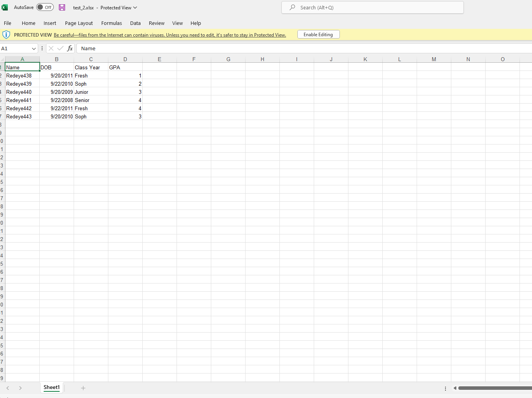The width and height of the screenshot is (532, 398).
Task: Click the Select All corner triangle
Action: click(x=2, y=59)
